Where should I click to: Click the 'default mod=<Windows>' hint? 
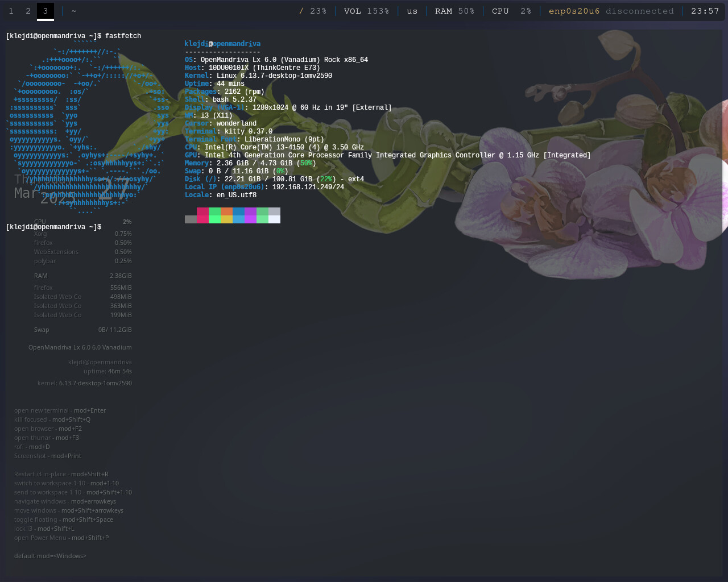[x=50, y=556]
